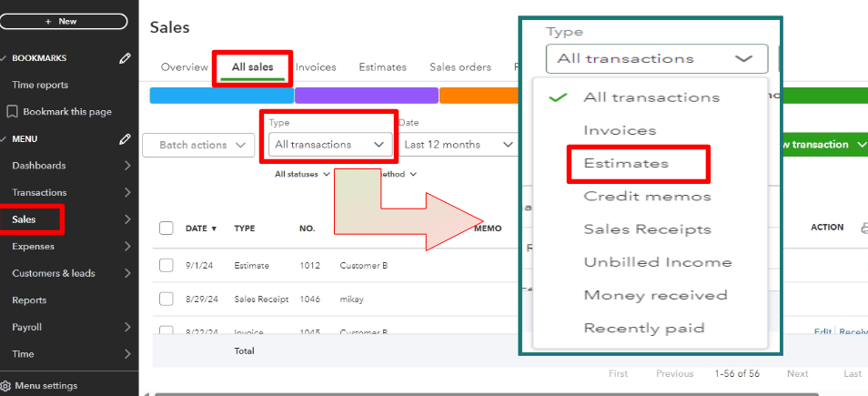Click the + New button

pos(63,21)
